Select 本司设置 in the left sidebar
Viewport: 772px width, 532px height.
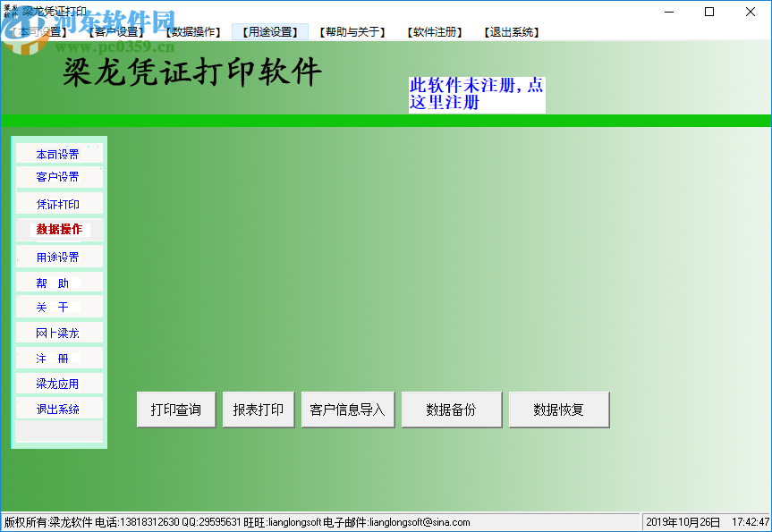point(59,153)
